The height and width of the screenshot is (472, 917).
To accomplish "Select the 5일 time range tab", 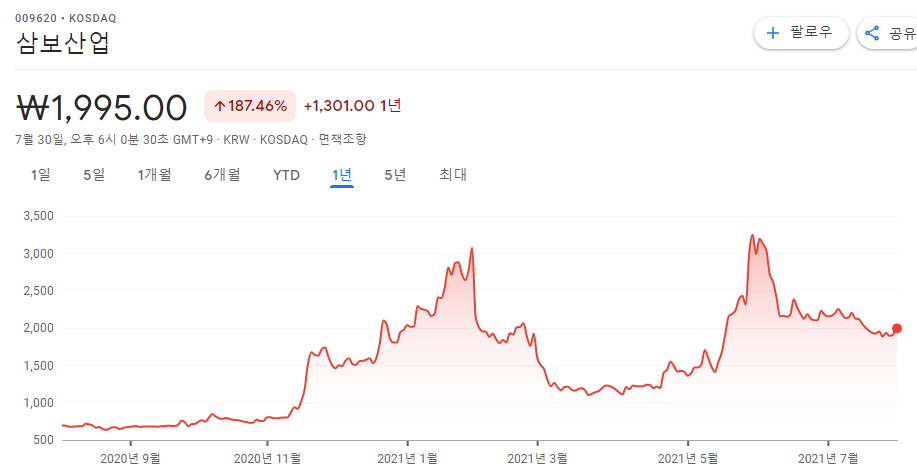I will pyautogui.click(x=94, y=175).
